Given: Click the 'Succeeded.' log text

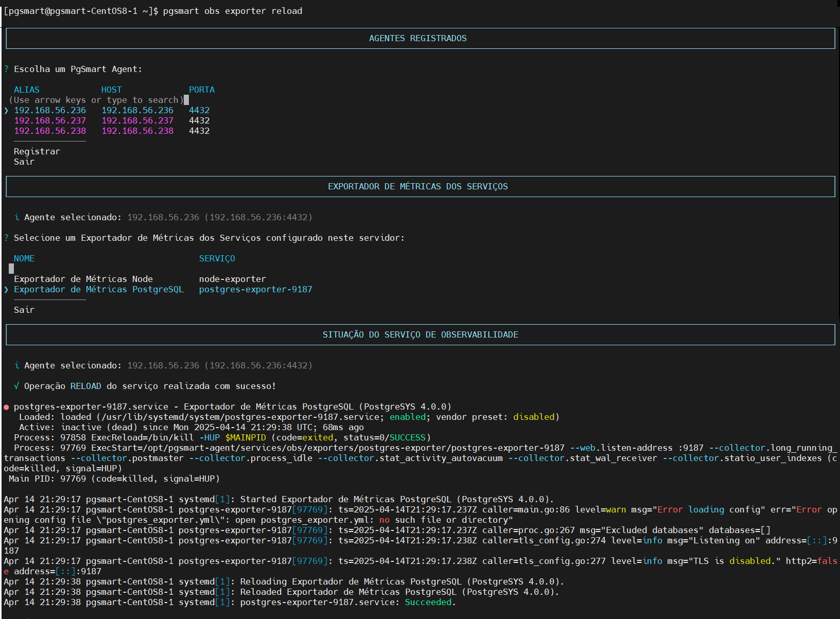Looking at the screenshot, I should click(x=430, y=602).
